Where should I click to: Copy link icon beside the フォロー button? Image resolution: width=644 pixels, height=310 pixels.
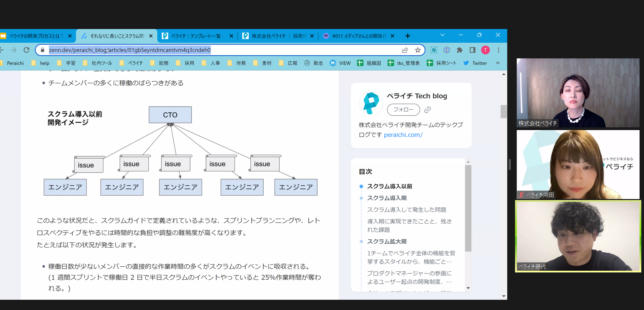(x=427, y=110)
